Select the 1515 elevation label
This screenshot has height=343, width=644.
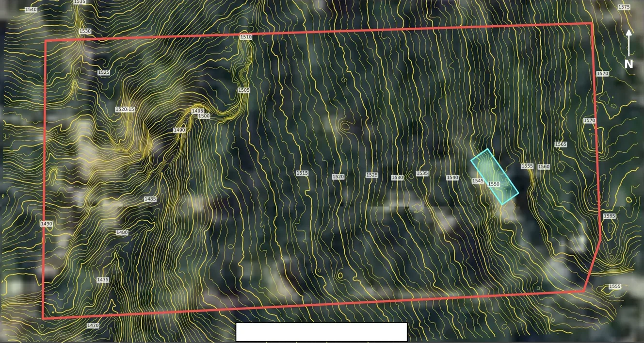[302, 173]
